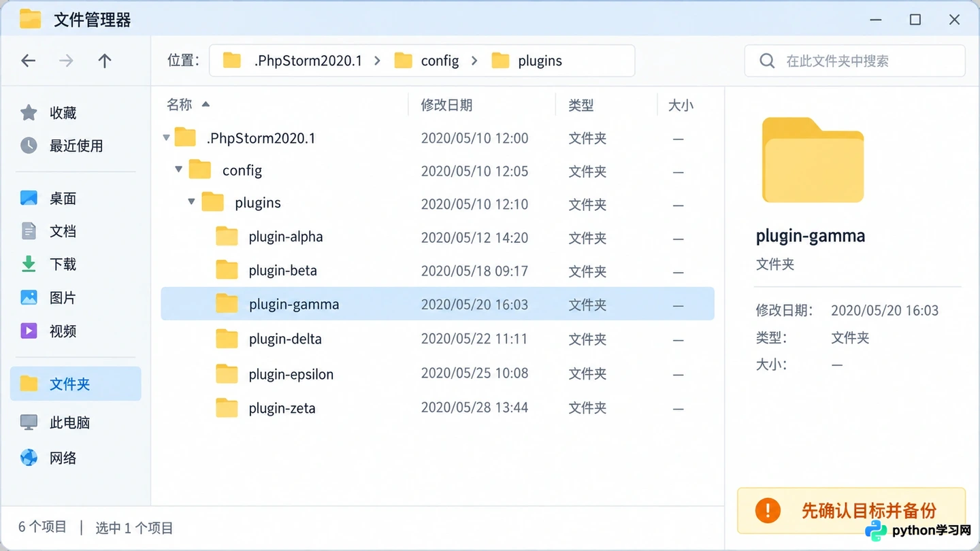Go up one folder level
The image size is (980, 551).
coord(104,61)
